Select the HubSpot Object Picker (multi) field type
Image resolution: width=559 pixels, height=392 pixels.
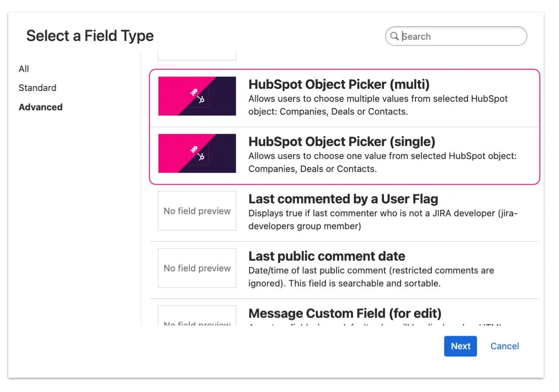[344, 96]
